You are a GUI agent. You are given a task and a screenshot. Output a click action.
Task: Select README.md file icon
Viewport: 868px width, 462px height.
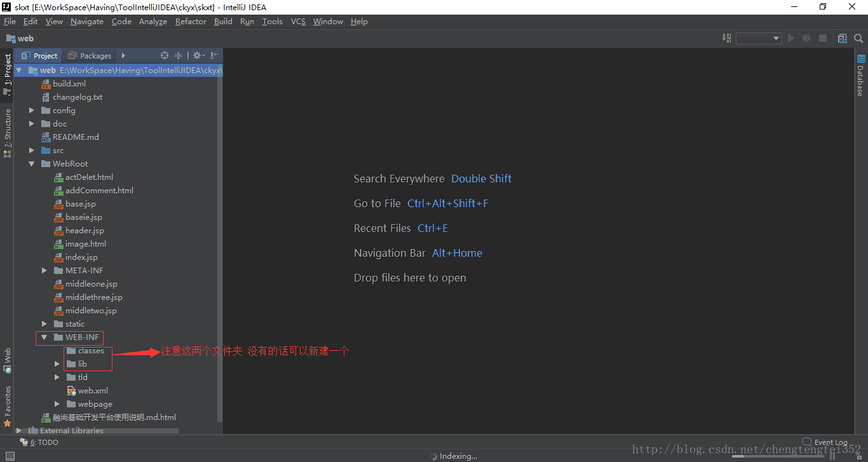tap(46, 137)
